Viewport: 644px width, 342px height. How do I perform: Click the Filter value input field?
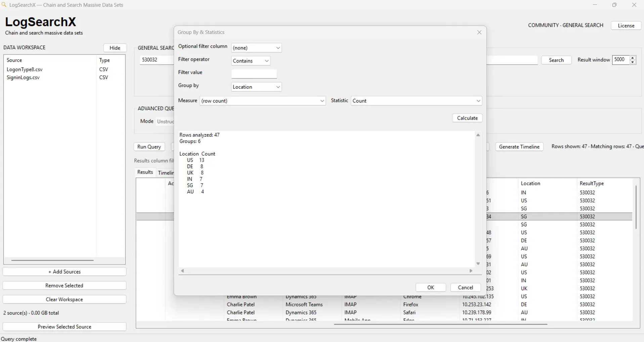coord(254,74)
